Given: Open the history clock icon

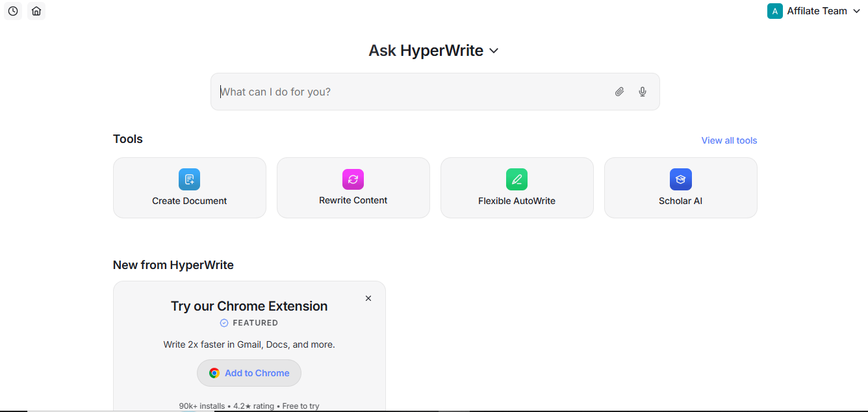Looking at the screenshot, I should 13,11.
